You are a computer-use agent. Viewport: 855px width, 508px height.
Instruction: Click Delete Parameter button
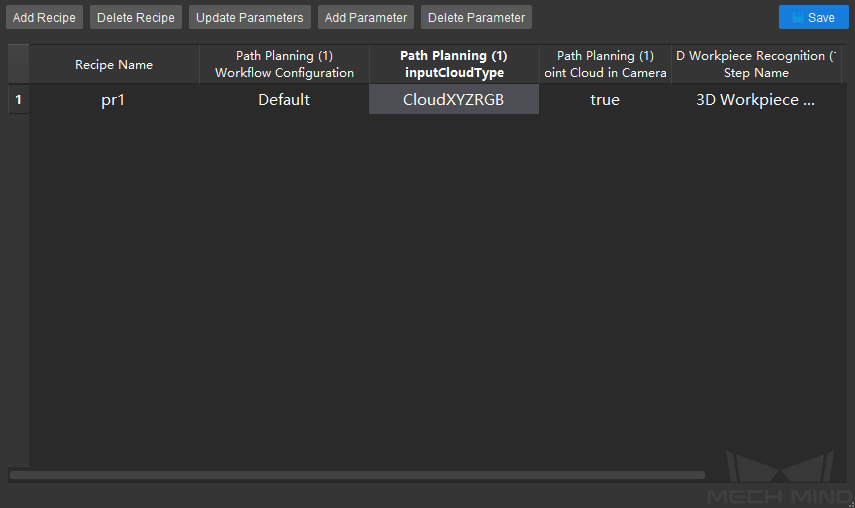coord(477,17)
